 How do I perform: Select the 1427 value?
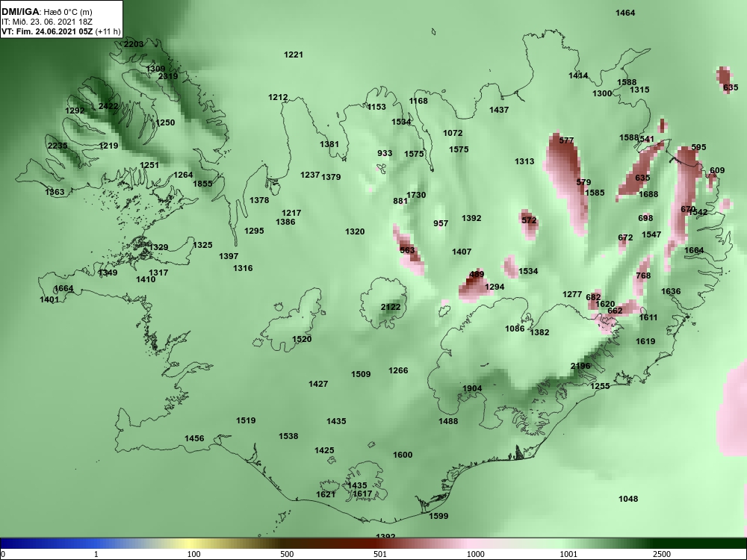[x=317, y=384]
